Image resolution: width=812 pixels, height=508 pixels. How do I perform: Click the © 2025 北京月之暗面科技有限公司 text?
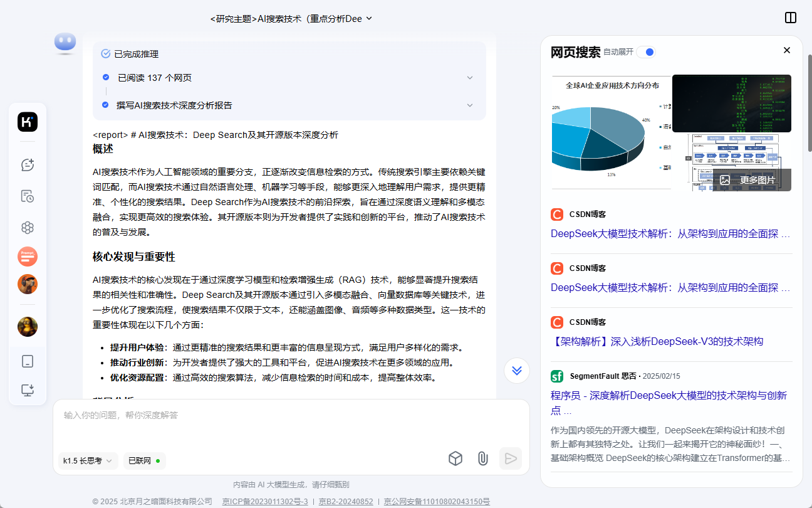[x=152, y=502]
